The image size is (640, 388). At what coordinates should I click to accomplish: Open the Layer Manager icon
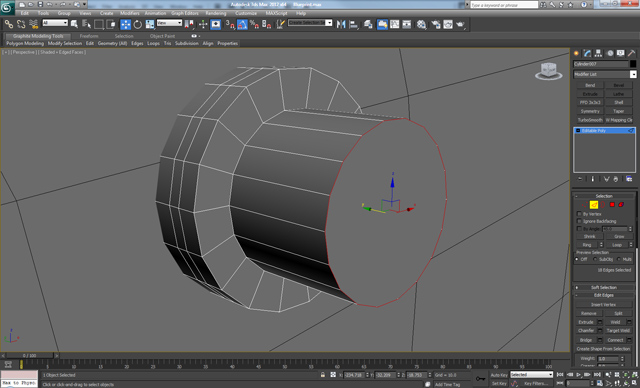(368, 24)
